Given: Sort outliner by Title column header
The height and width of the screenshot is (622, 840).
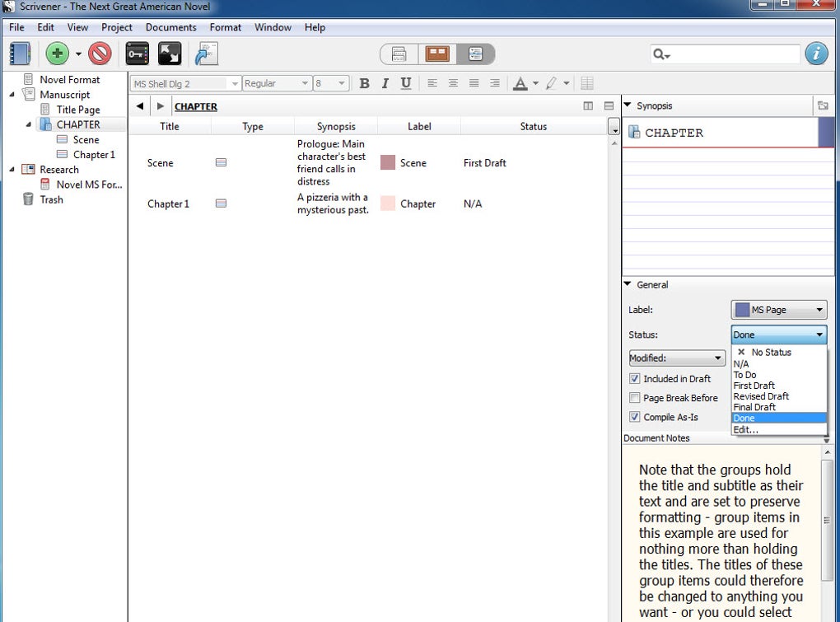Looking at the screenshot, I should coord(170,126).
